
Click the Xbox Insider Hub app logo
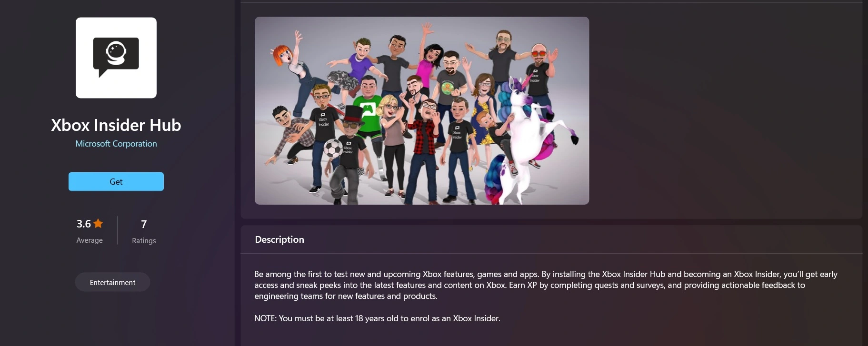pyautogui.click(x=116, y=58)
